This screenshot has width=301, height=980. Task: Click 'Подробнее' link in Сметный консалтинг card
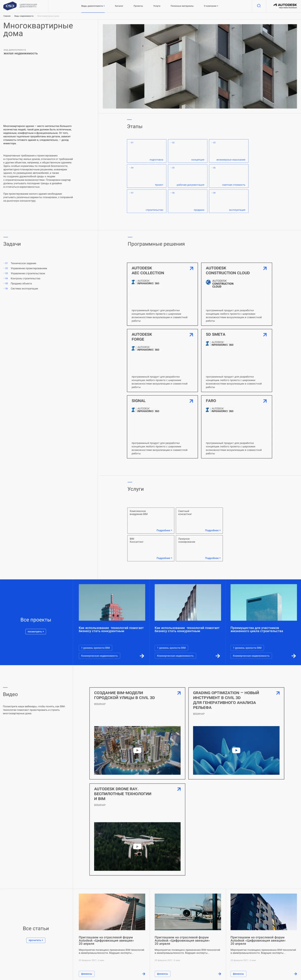212,530
